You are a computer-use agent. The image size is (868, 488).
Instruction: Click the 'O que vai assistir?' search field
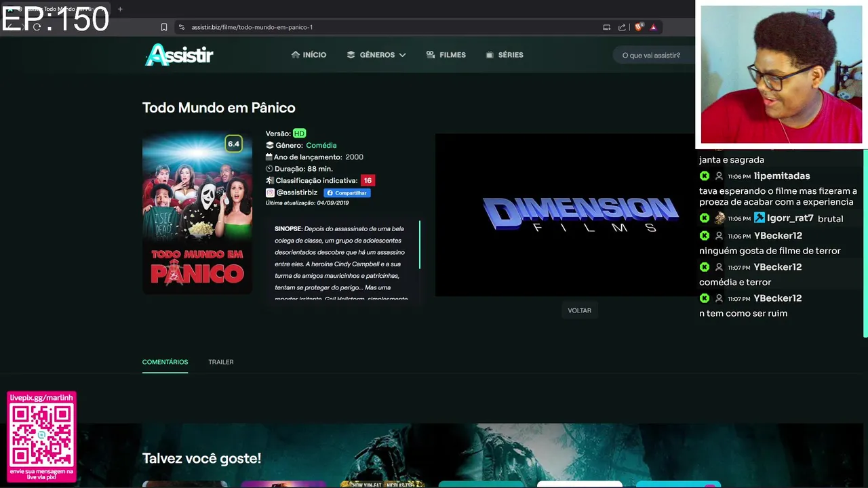654,55
